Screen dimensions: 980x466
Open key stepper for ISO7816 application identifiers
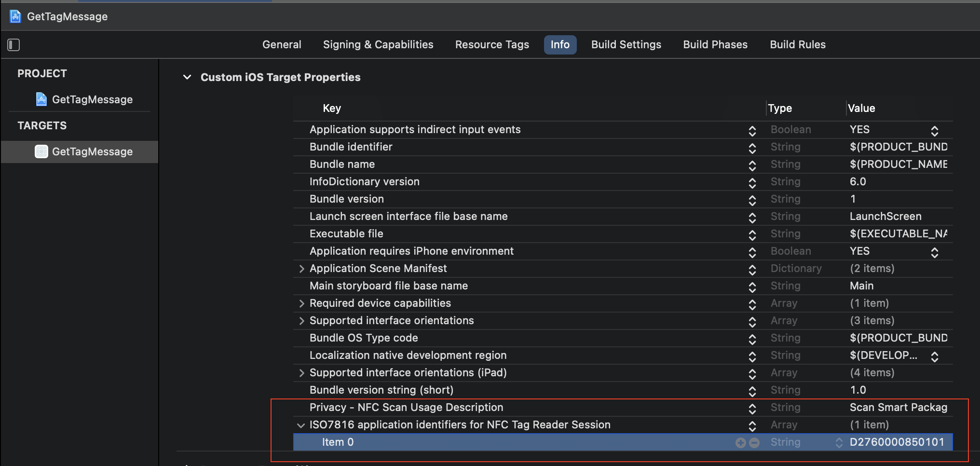pos(752,426)
